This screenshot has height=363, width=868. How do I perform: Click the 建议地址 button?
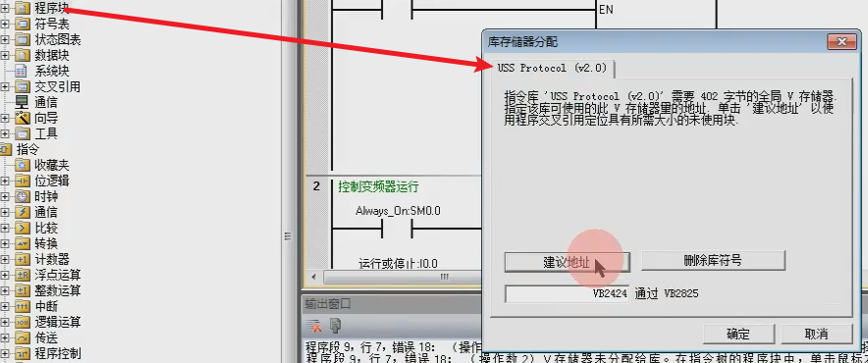pos(567,262)
